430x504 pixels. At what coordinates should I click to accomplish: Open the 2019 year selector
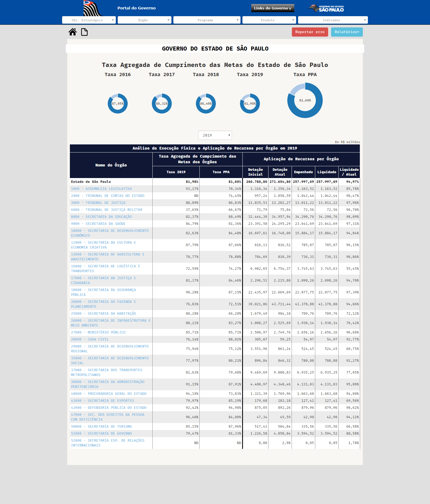tap(215, 135)
